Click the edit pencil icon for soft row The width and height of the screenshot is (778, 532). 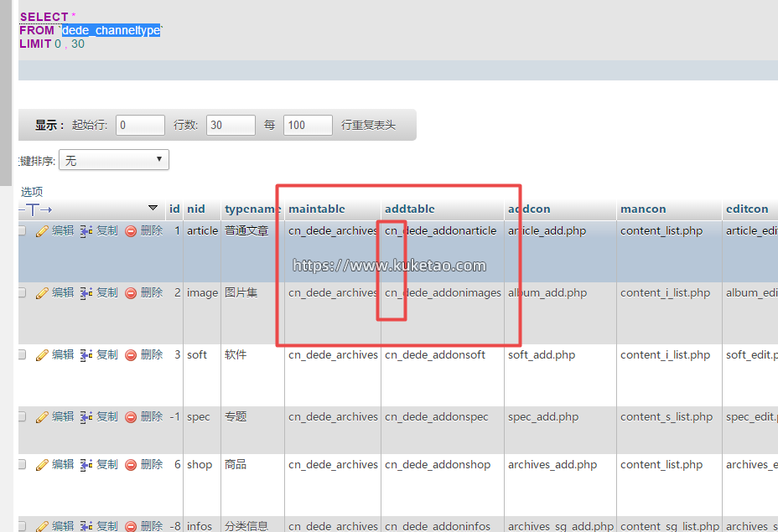coord(42,355)
